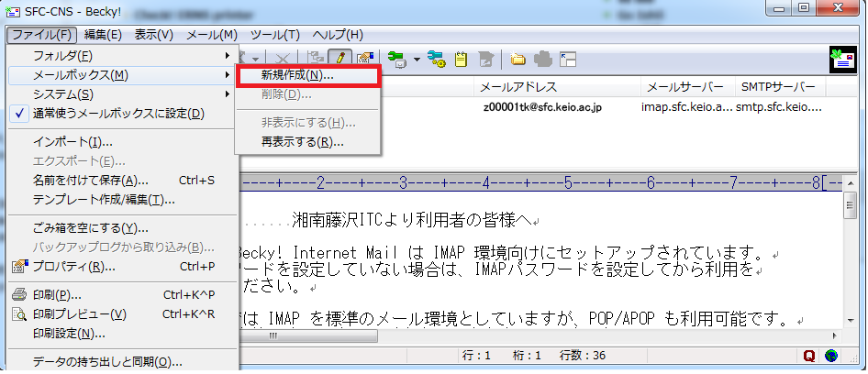
Task: Click the SMTPサーバー column header
Action: pyautogui.click(x=778, y=87)
